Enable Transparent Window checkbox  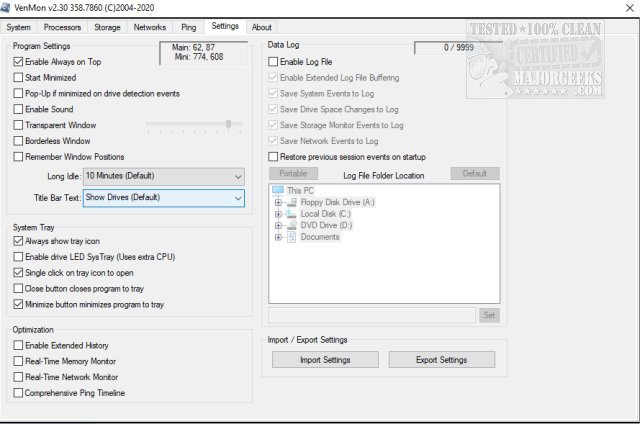(18, 125)
